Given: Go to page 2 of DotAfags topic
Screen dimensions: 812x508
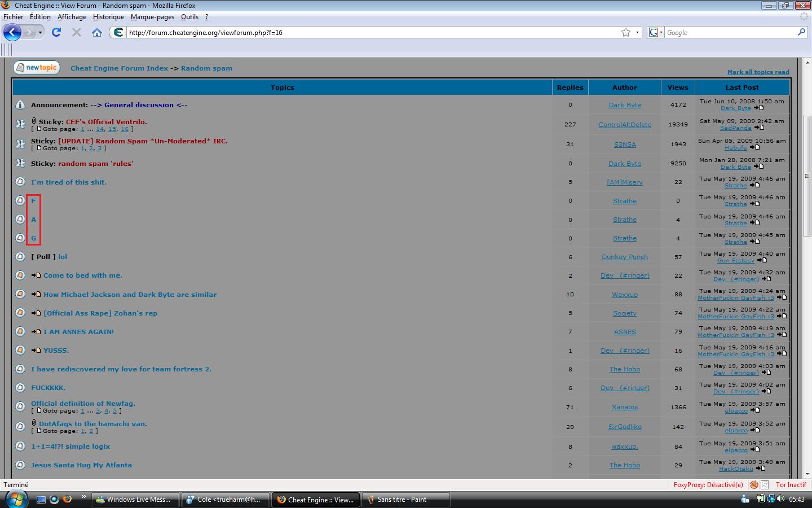Looking at the screenshot, I should [x=91, y=431].
